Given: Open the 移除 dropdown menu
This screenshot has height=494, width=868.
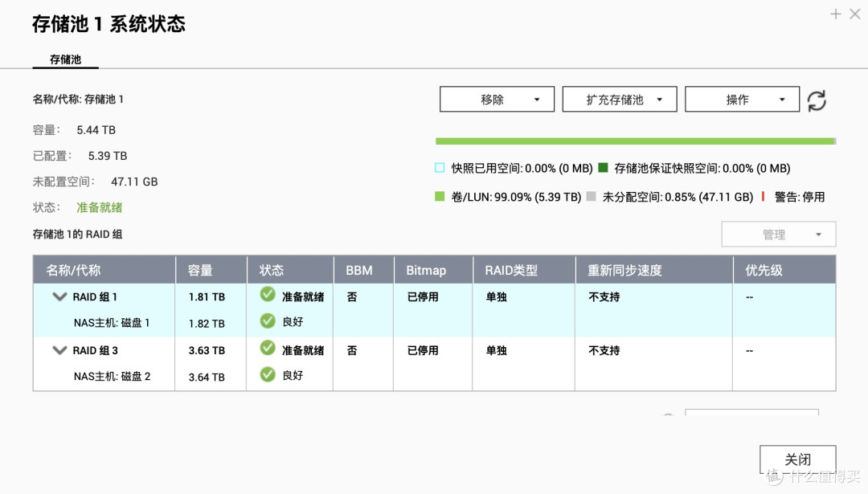Looking at the screenshot, I should 497,99.
